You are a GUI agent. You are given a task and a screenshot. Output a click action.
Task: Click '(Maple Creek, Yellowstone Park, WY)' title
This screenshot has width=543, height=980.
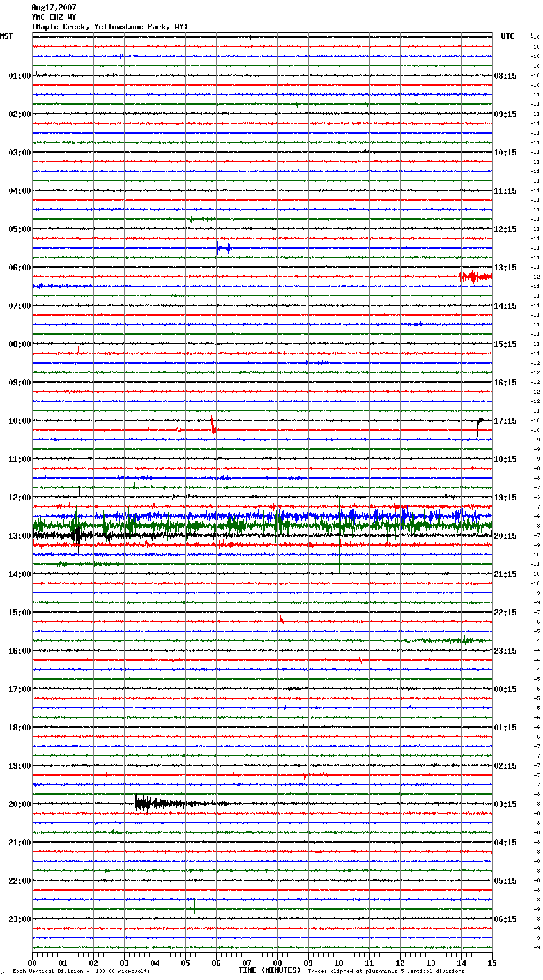[110, 27]
